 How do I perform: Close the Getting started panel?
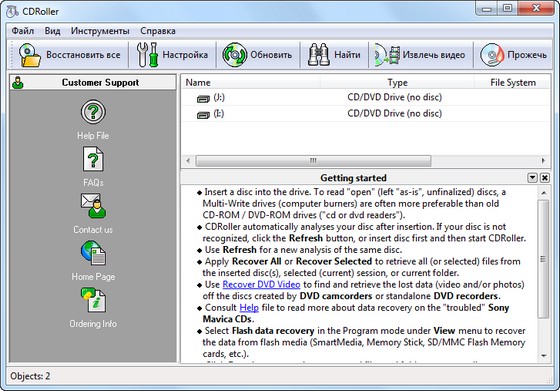[x=544, y=177]
